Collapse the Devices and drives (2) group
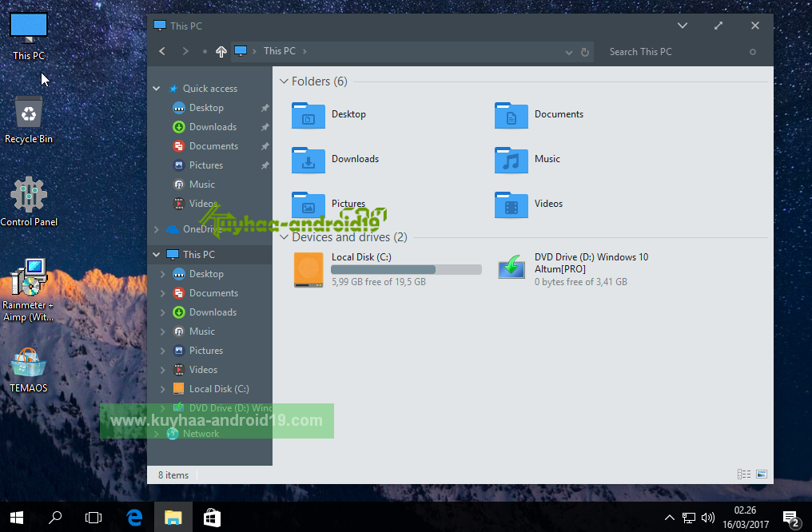 coord(284,237)
